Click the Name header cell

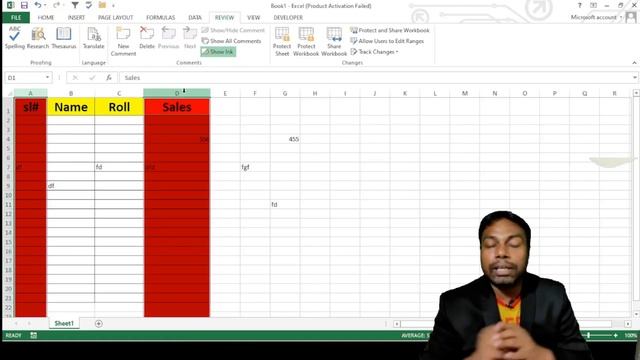pyautogui.click(x=71, y=107)
